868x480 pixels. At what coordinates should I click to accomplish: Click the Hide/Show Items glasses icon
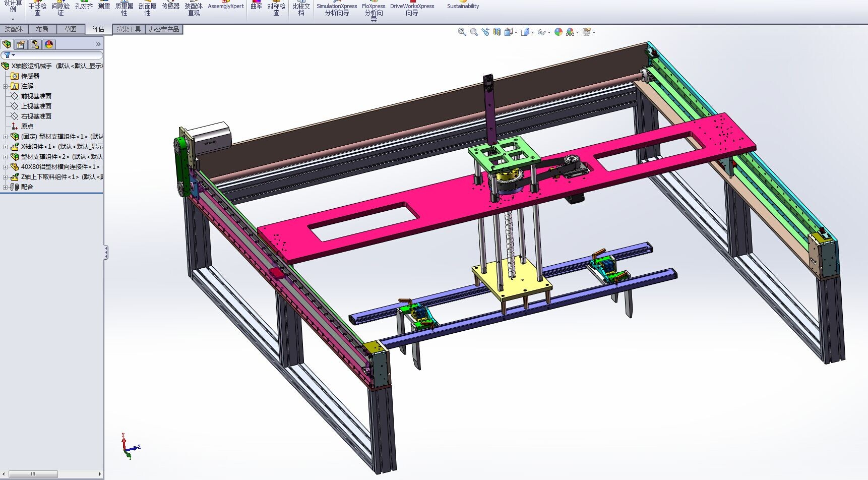[x=541, y=32]
